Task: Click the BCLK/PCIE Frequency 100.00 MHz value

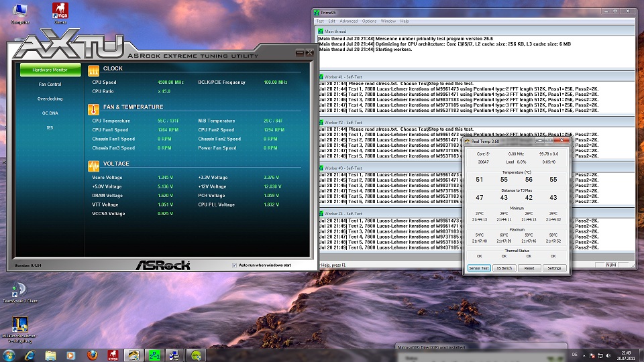Action: pos(275,82)
